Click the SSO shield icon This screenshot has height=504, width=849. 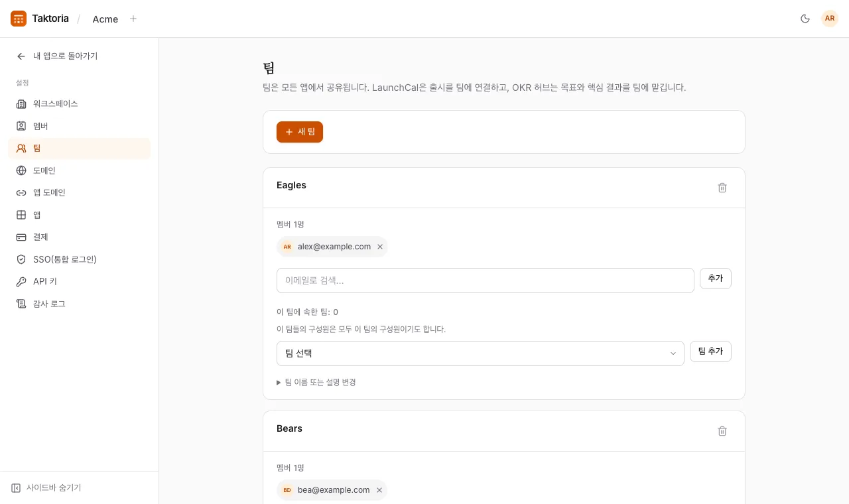21,259
